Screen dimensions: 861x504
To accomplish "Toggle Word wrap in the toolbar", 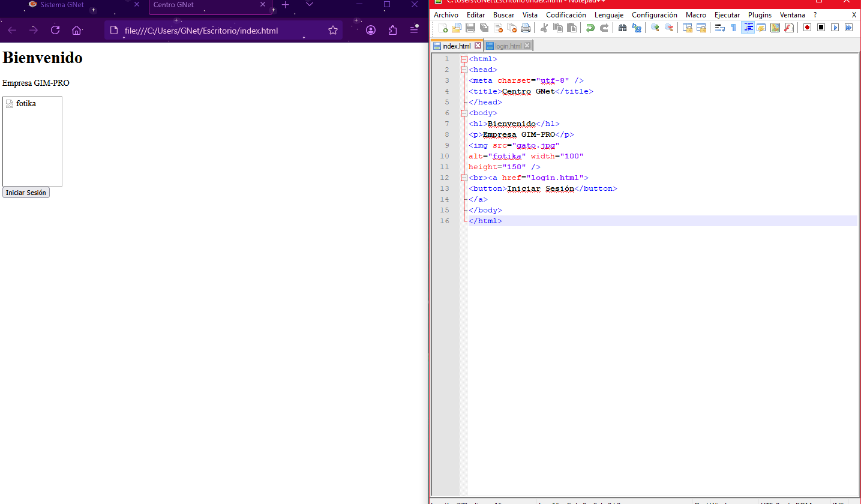I will (x=720, y=28).
